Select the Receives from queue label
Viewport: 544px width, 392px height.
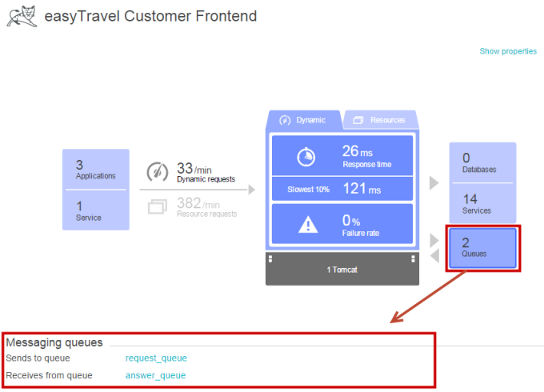[49, 375]
